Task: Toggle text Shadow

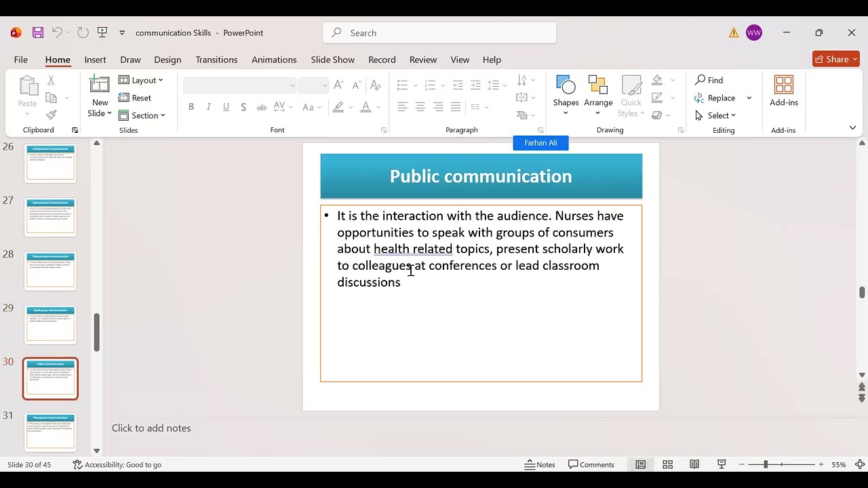Action: pyautogui.click(x=243, y=106)
